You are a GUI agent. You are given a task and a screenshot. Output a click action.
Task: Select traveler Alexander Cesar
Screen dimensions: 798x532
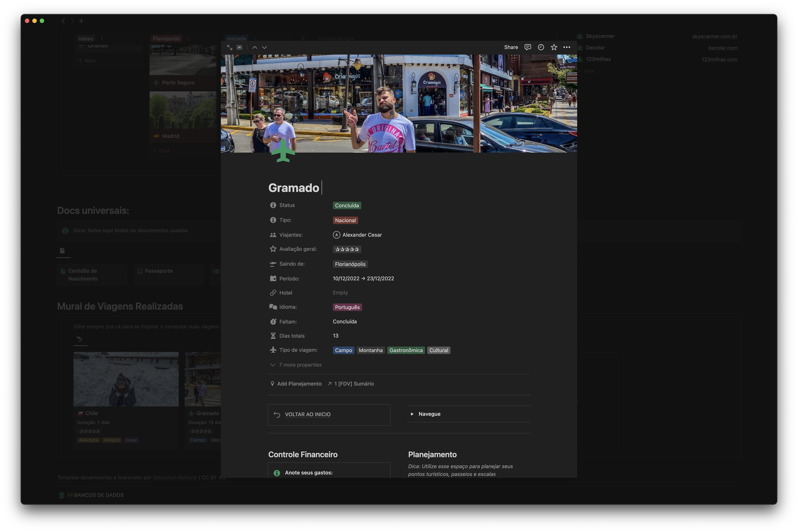tap(357, 235)
